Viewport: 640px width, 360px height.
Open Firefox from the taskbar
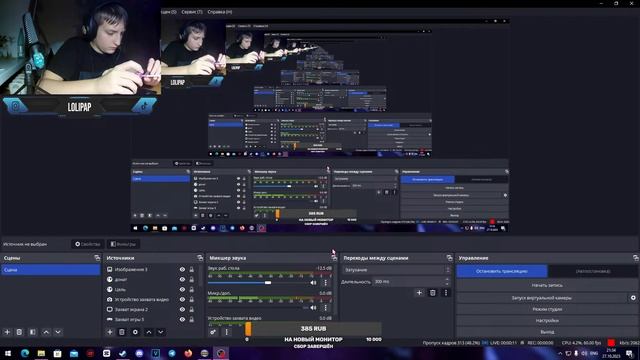coord(188,353)
